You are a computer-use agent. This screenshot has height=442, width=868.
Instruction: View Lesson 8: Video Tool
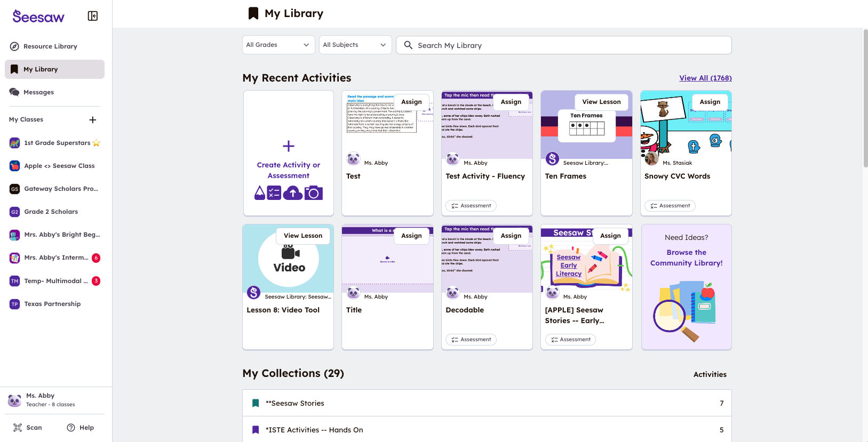click(303, 236)
